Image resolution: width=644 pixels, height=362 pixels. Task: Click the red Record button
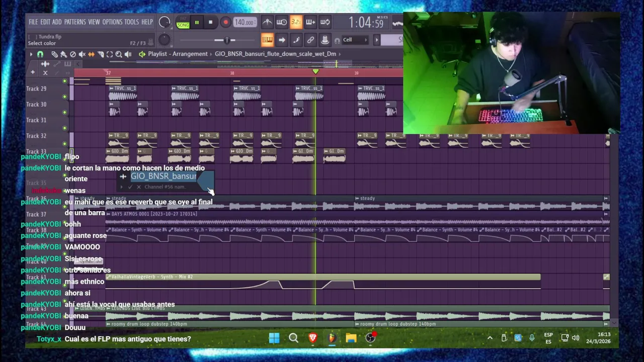click(225, 22)
